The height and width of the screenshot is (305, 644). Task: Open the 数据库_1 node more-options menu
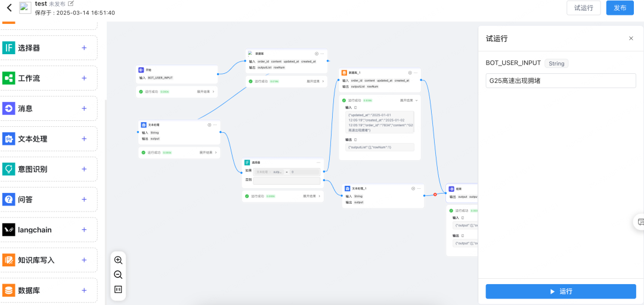(416, 73)
